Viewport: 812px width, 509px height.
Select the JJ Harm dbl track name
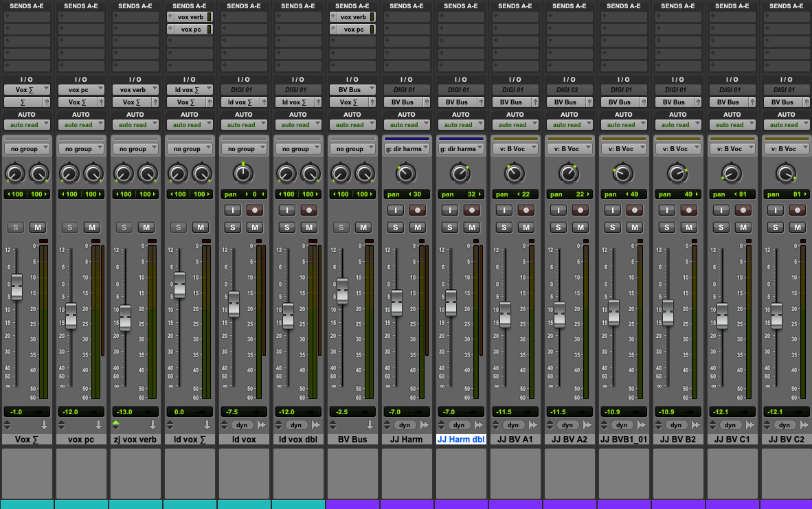click(461, 440)
